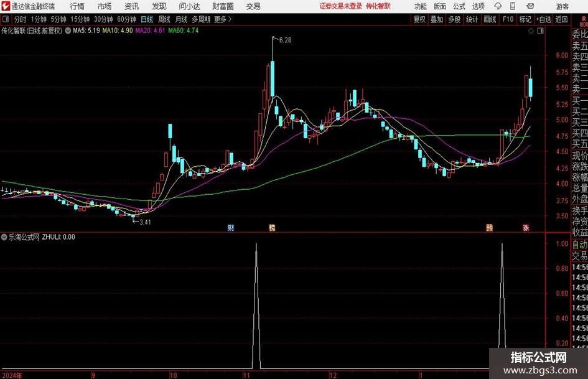Image resolution: width=588 pixels, height=379 pixels.
Task: Switch to the 60分钟 period
Action: point(127,19)
